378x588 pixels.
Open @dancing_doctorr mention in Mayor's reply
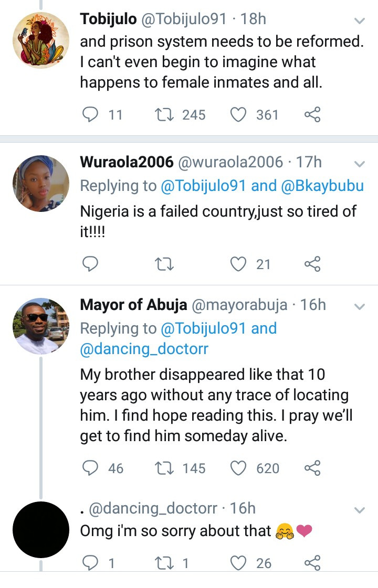(x=144, y=349)
